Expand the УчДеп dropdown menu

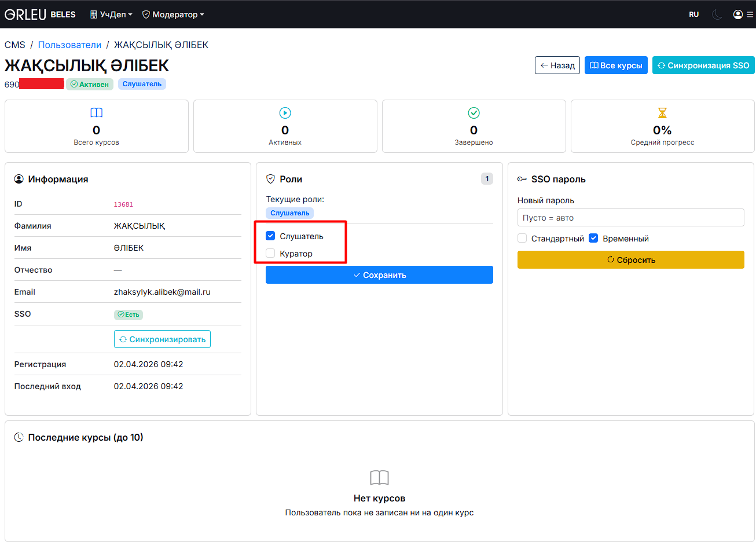tap(111, 14)
